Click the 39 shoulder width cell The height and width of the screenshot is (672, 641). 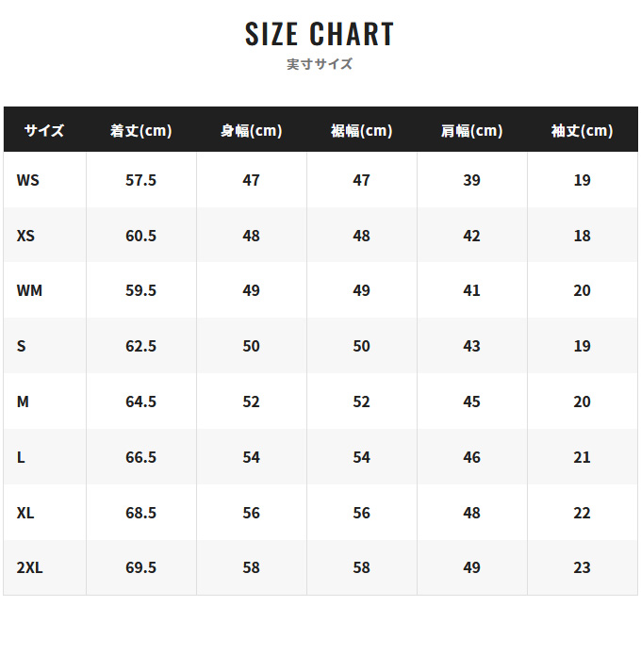471,180
